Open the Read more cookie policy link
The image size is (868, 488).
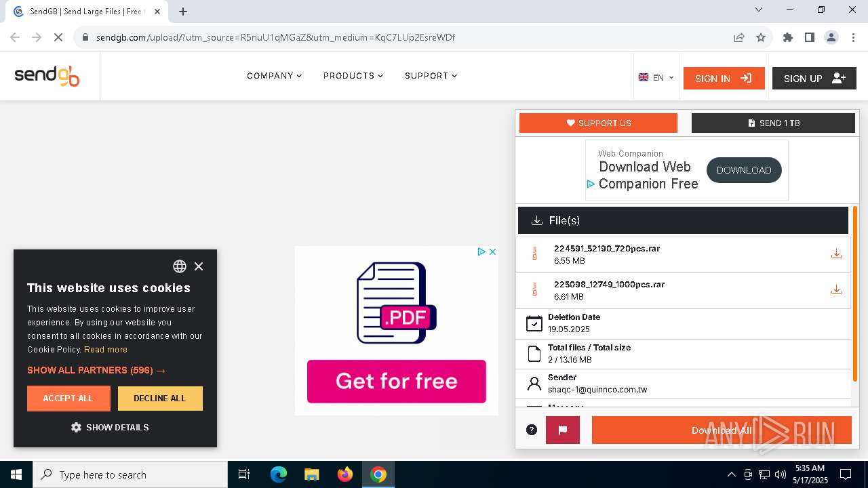(106, 350)
